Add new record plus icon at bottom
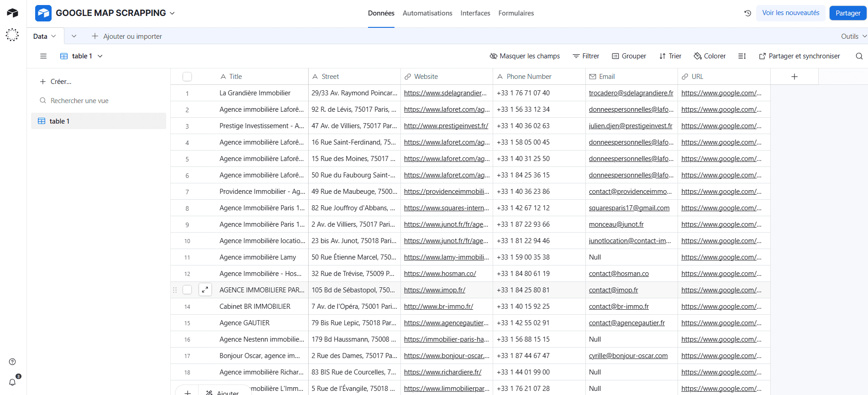868x395 pixels. 188,392
